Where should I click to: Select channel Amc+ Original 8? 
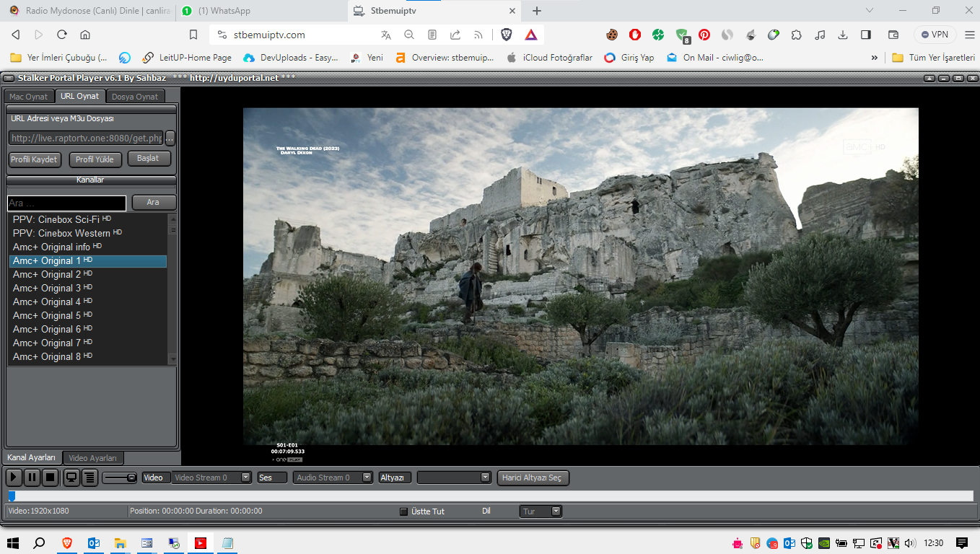click(x=88, y=356)
